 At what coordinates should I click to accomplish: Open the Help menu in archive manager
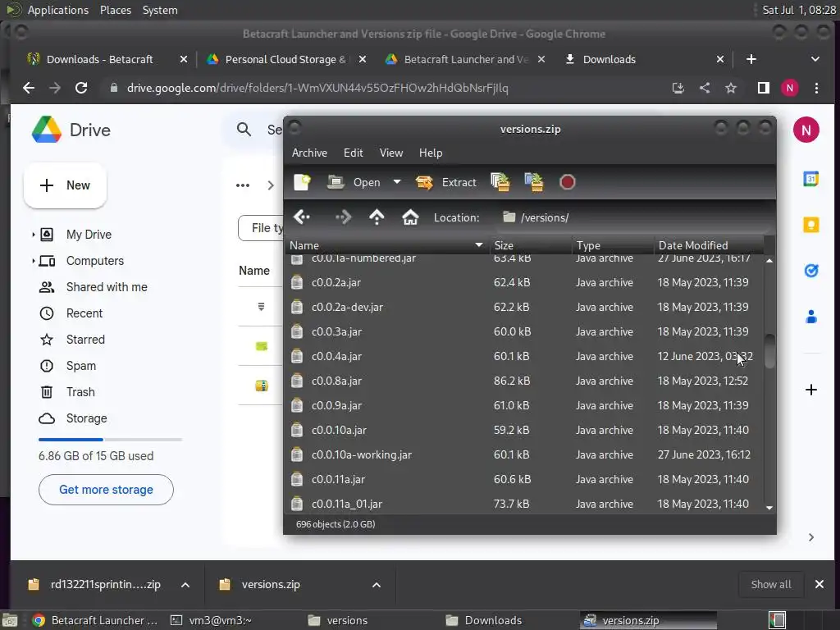pos(431,153)
